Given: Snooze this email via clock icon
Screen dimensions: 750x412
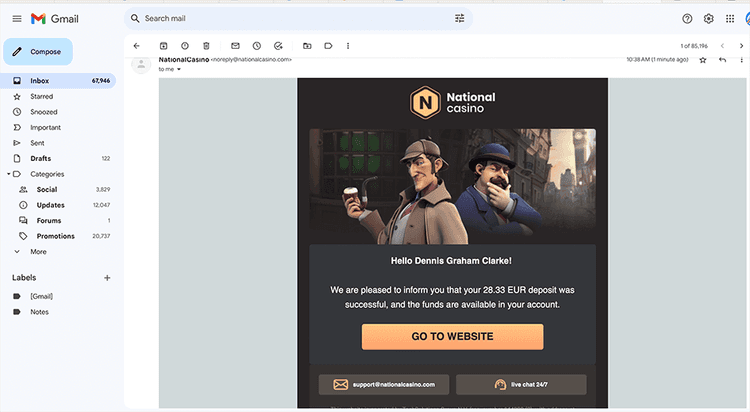Looking at the screenshot, I should pyautogui.click(x=257, y=46).
